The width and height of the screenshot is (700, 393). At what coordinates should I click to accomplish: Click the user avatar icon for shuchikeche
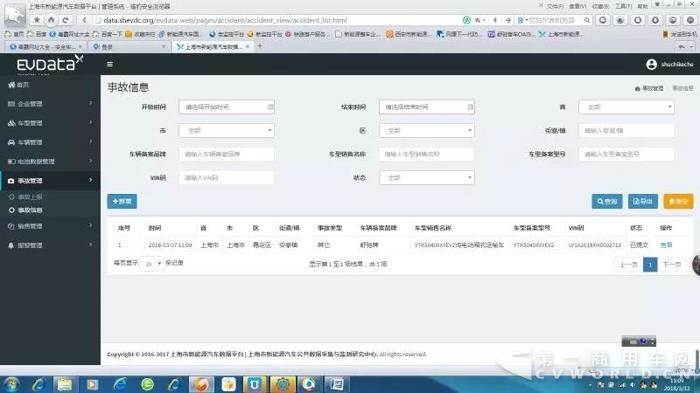pos(651,64)
